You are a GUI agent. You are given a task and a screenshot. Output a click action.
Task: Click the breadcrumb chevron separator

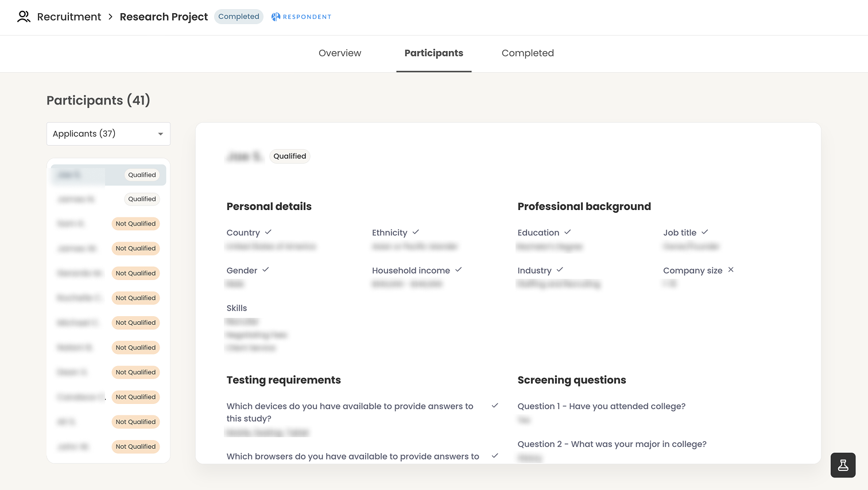point(110,17)
